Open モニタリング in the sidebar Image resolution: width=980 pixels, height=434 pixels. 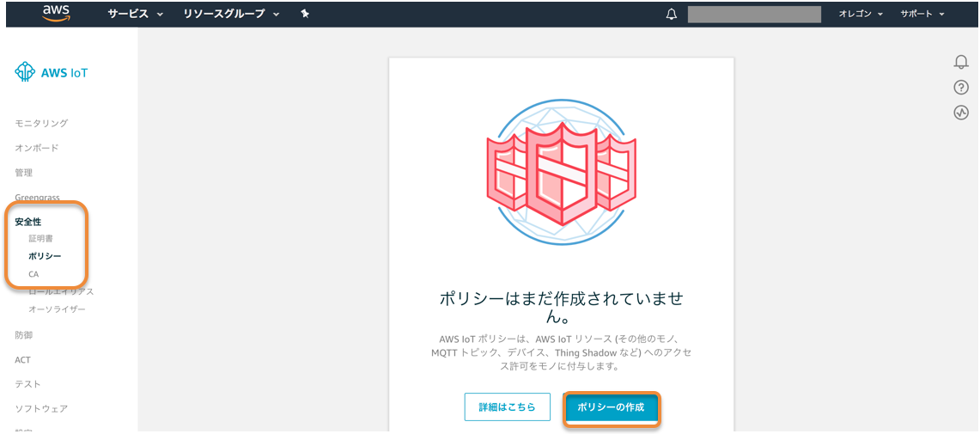click(41, 123)
